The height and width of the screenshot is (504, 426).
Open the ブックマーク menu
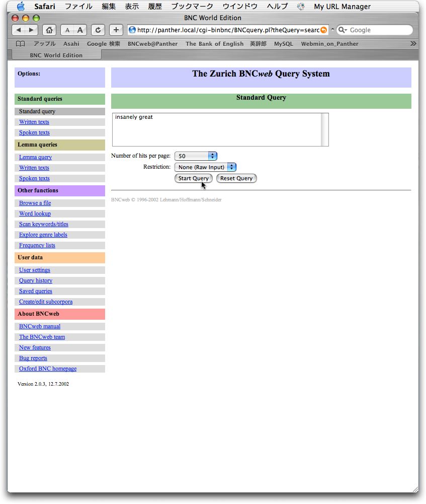(192, 7)
